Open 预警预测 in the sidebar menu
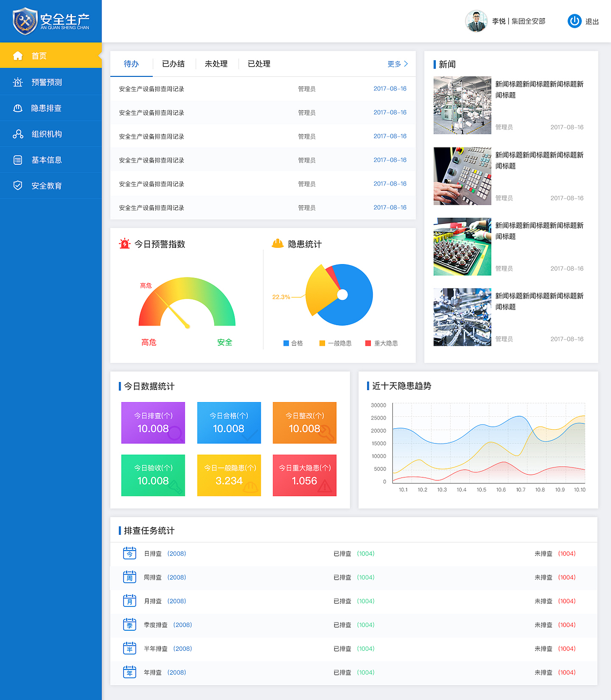 click(51, 82)
